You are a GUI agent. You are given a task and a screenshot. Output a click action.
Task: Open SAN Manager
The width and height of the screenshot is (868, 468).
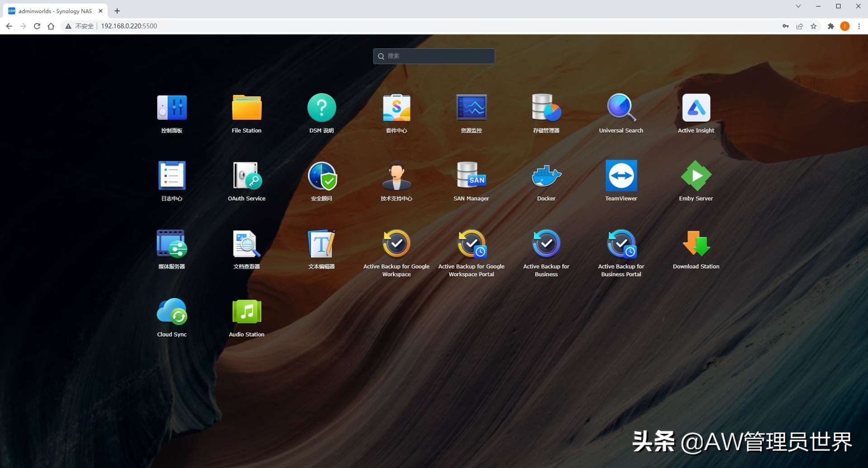[x=471, y=176]
